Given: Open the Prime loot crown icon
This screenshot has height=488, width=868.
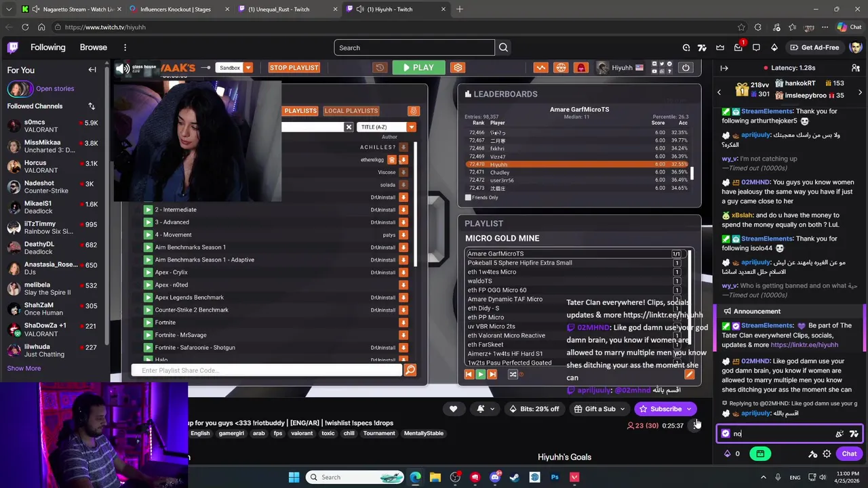Looking at the screenshot, I should point(720,47).
